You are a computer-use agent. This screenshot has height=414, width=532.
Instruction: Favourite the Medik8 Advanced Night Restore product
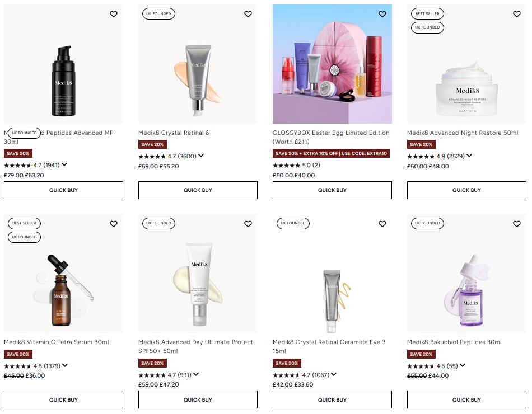click(517, 14)
